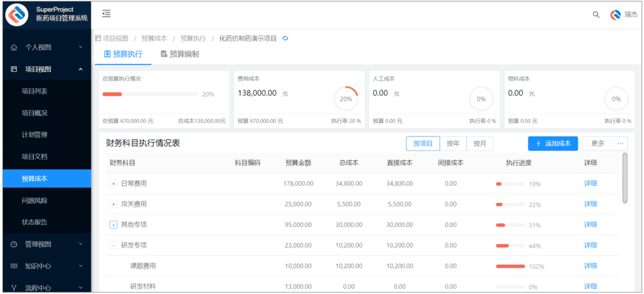Viewport: 644px width, 294px height.
Task: Click the 总成本 column header
Action: pos(349,163)
